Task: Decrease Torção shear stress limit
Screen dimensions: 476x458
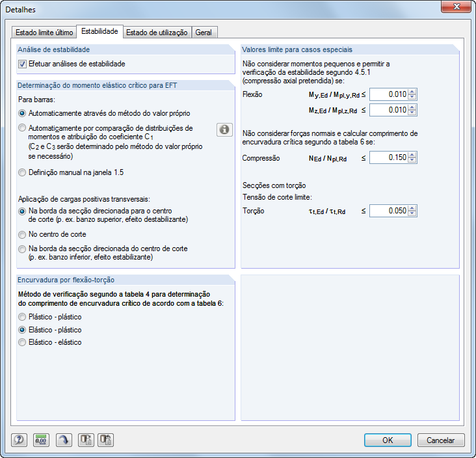Action: pos(412,213)
